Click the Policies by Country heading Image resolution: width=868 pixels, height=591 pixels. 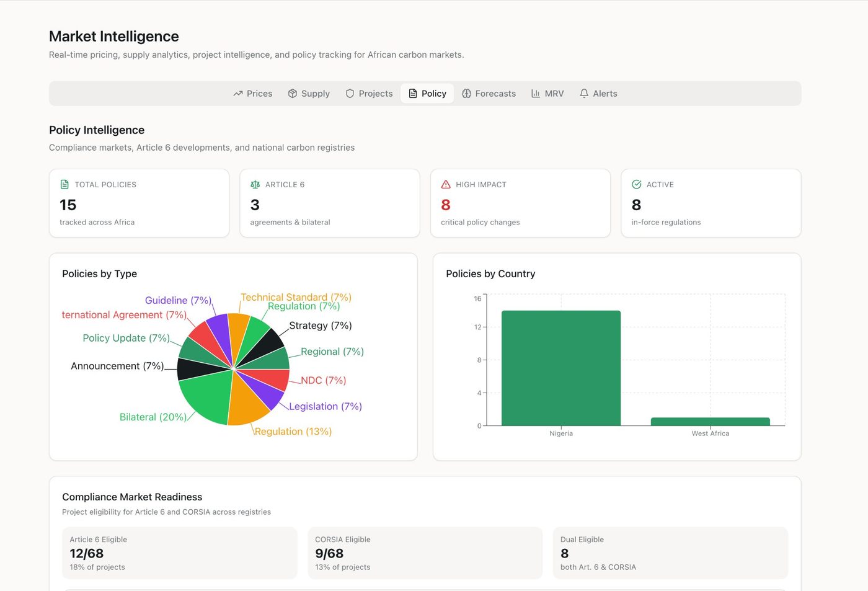point(490,273)
